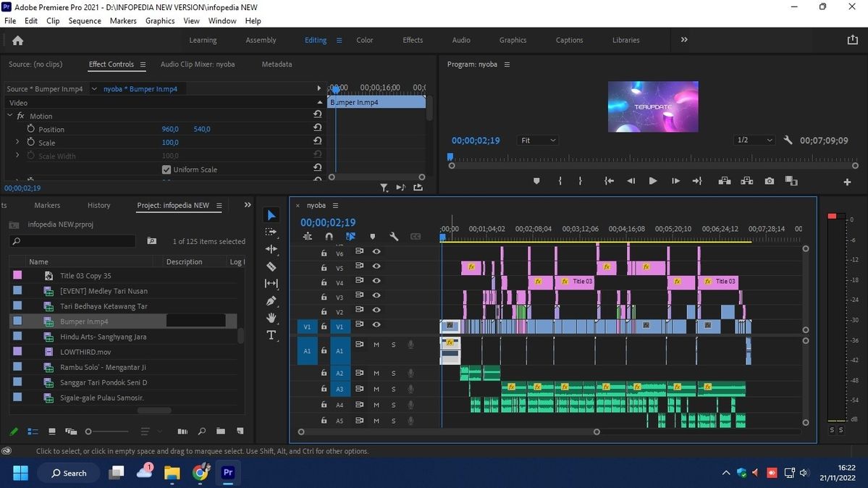Click timeline display settings wrench

[394, 237]
